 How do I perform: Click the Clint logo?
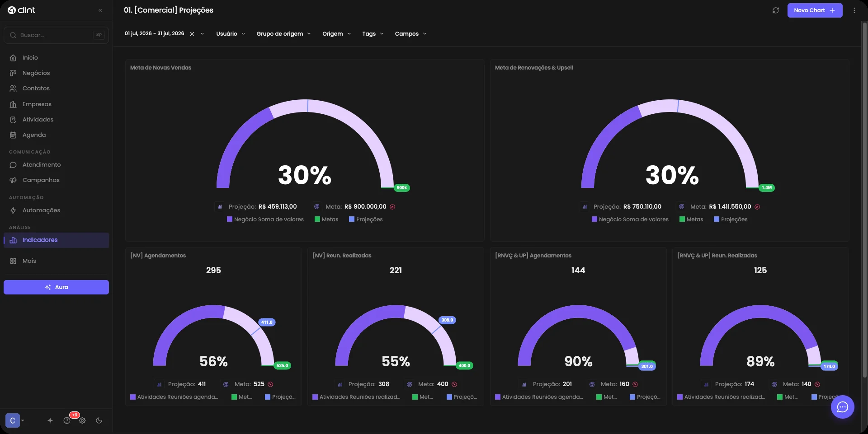(x=21, y=10)
